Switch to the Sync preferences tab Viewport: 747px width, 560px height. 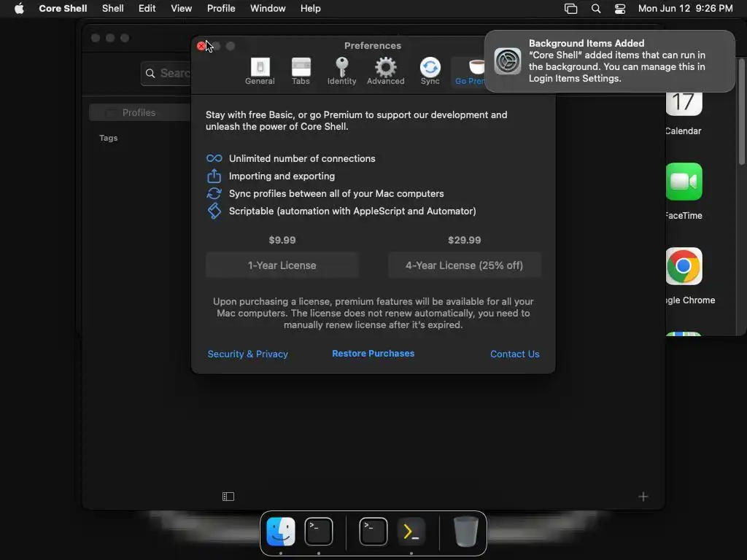430,71
